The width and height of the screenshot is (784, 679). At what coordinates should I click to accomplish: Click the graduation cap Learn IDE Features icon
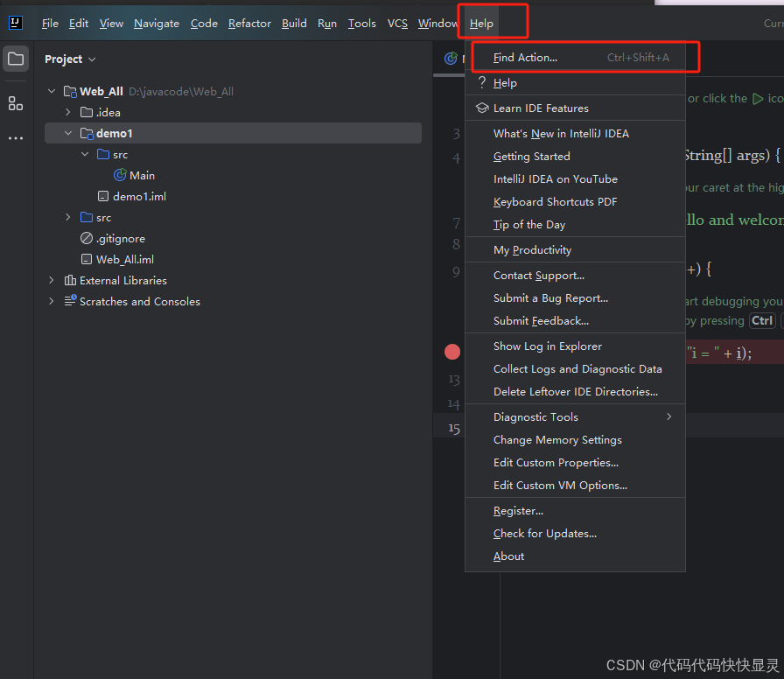click(x=481, y=108)
